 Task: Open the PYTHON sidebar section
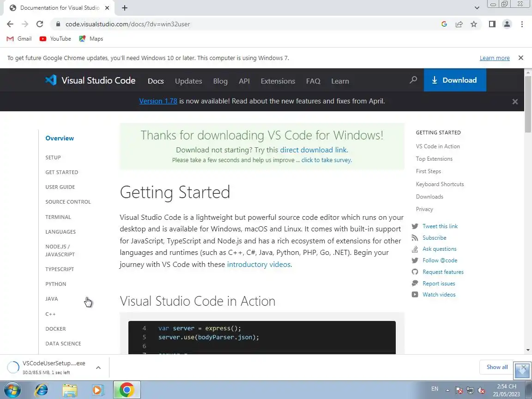pyautogui.click(x=55, y=284)
